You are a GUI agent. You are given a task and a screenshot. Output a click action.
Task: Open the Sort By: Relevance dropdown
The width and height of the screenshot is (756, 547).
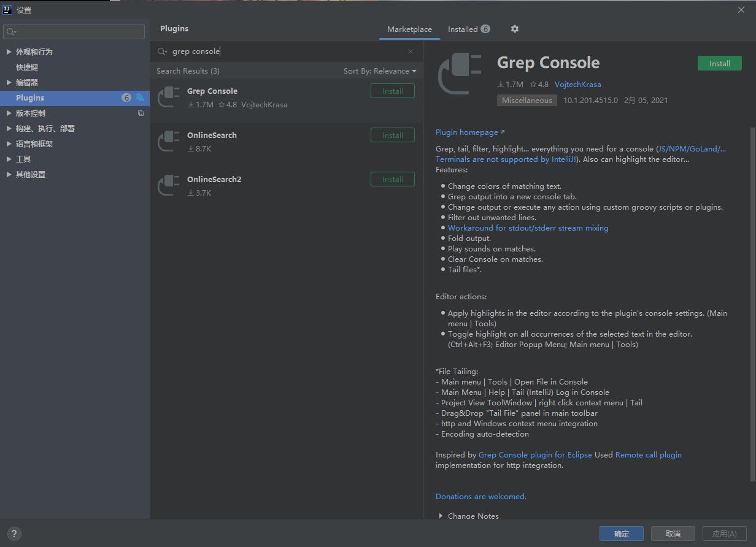click(380, 71)
